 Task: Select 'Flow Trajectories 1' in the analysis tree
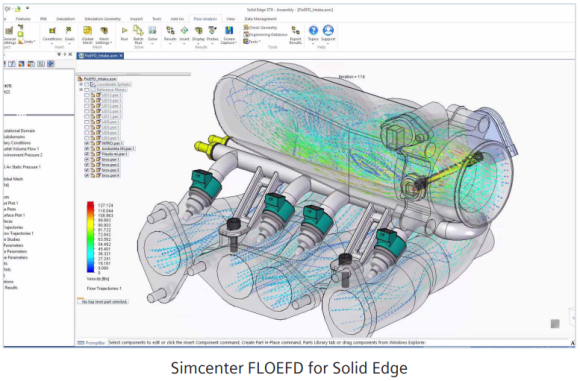18,233
